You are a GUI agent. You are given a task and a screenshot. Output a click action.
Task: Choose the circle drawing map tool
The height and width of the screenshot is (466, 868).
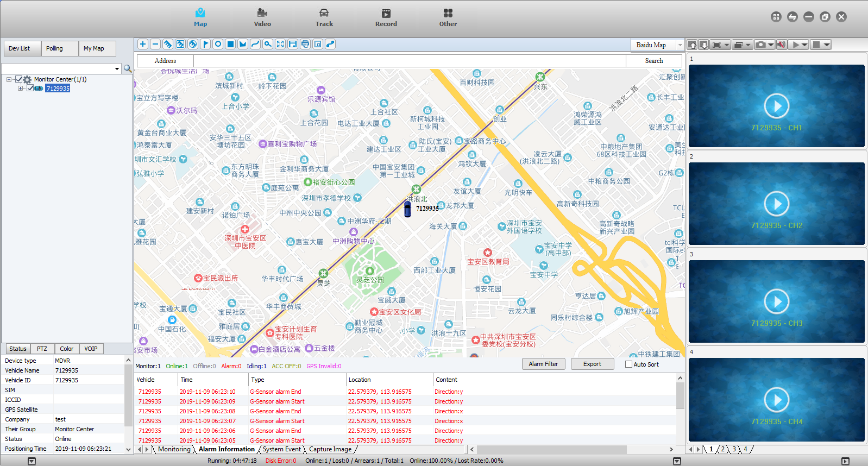(218, 45)
